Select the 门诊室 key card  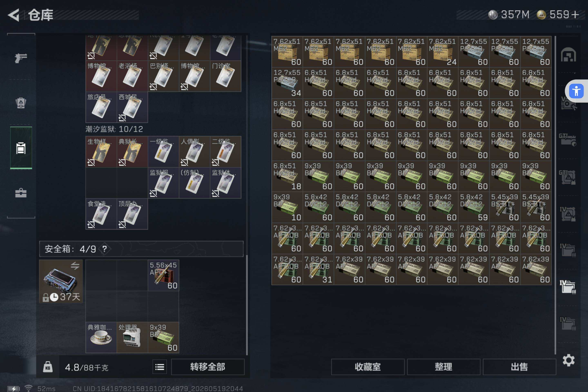[225, 76]
